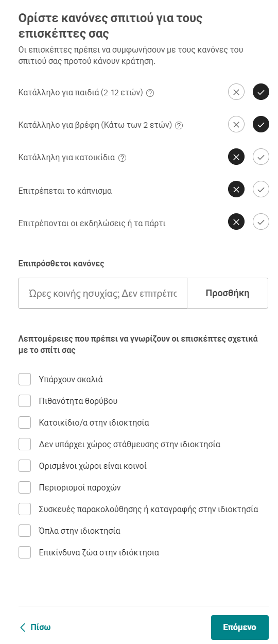Viewport: 278px width, 644px height.
Task: Focus the additional rules text field
Action: click(x=103, y=293)
